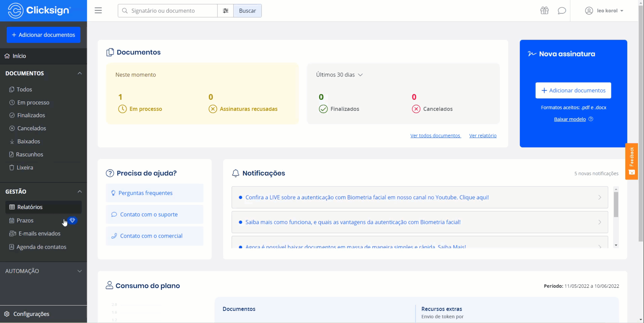Click the '5 novas notificações' text
The height and width of the screenshot is (323, 644).
[596, 174]
